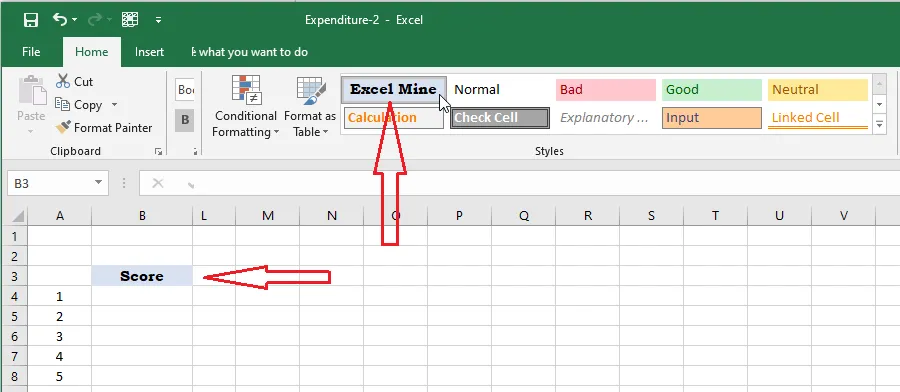Select column A header

coord(60,216)
